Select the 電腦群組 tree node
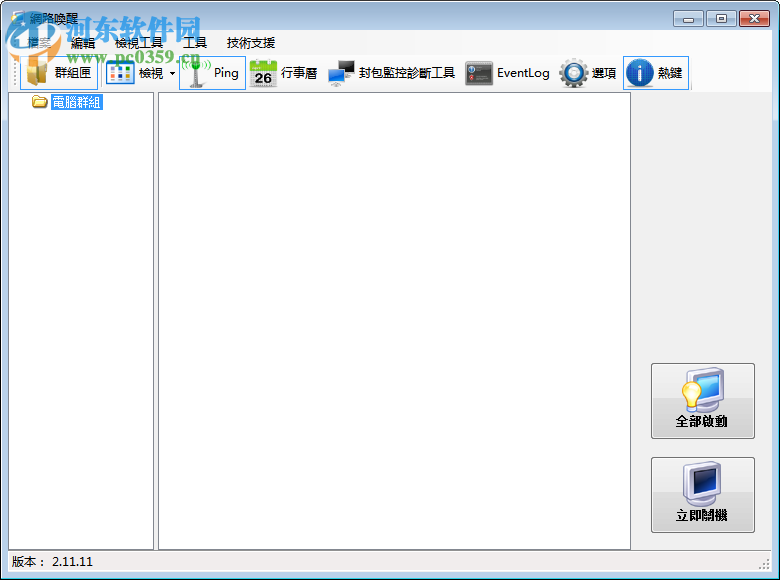Image resolution: width=780 pixels, height=580 pixels. coord(77,102)
